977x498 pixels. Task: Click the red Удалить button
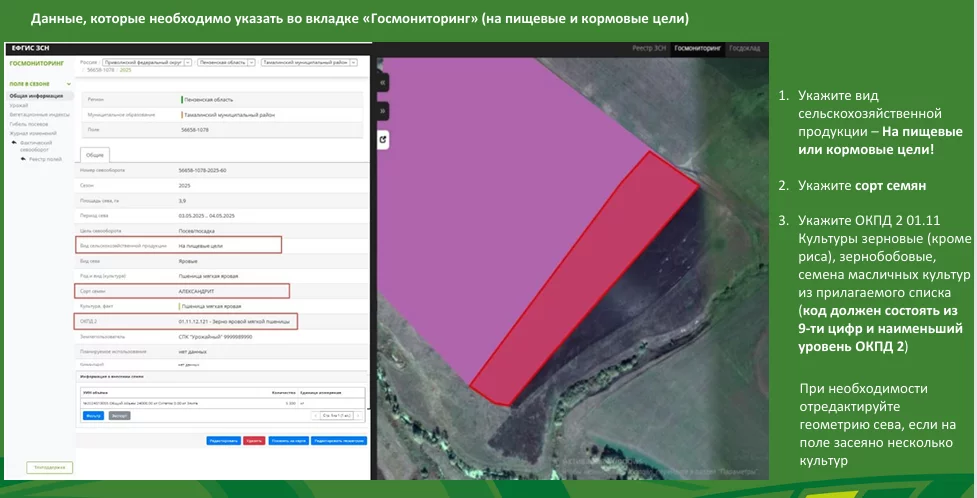(x=254, y=441)
